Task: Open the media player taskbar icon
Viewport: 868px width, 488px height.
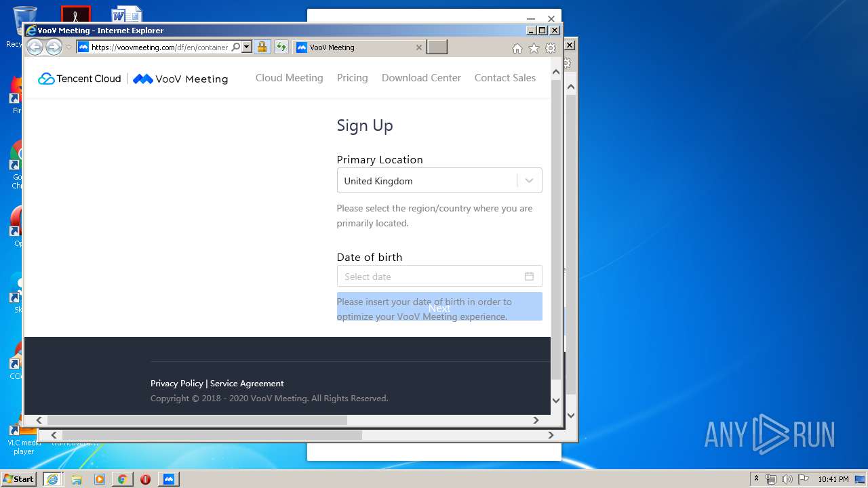Action: coord(100,479)
